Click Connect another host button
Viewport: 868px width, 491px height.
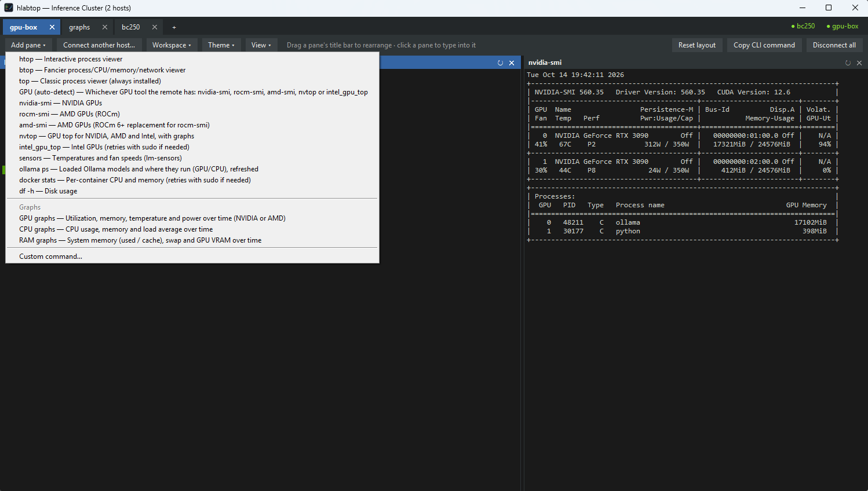[99, 45]
